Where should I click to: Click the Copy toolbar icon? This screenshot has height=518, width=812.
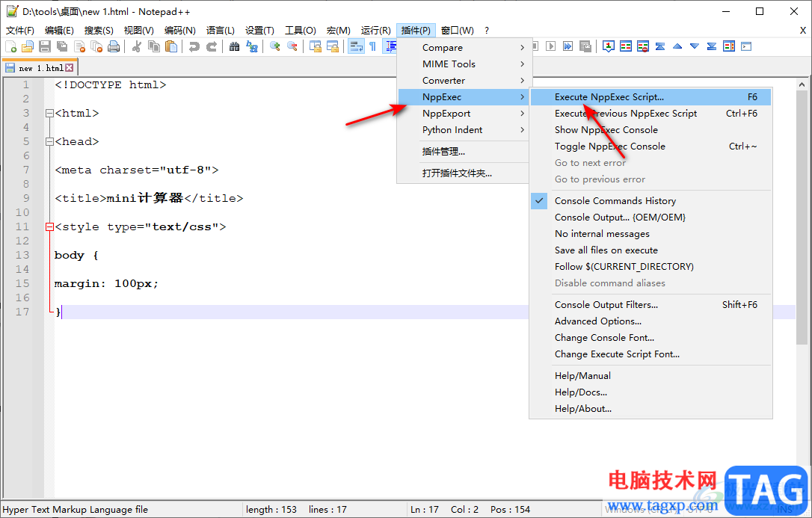click(154, 46)
